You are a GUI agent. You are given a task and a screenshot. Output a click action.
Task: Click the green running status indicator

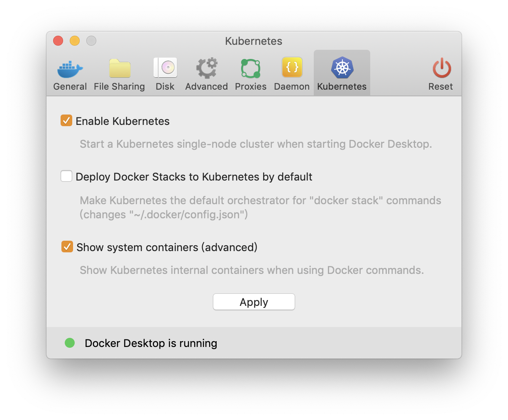[70, 343]
